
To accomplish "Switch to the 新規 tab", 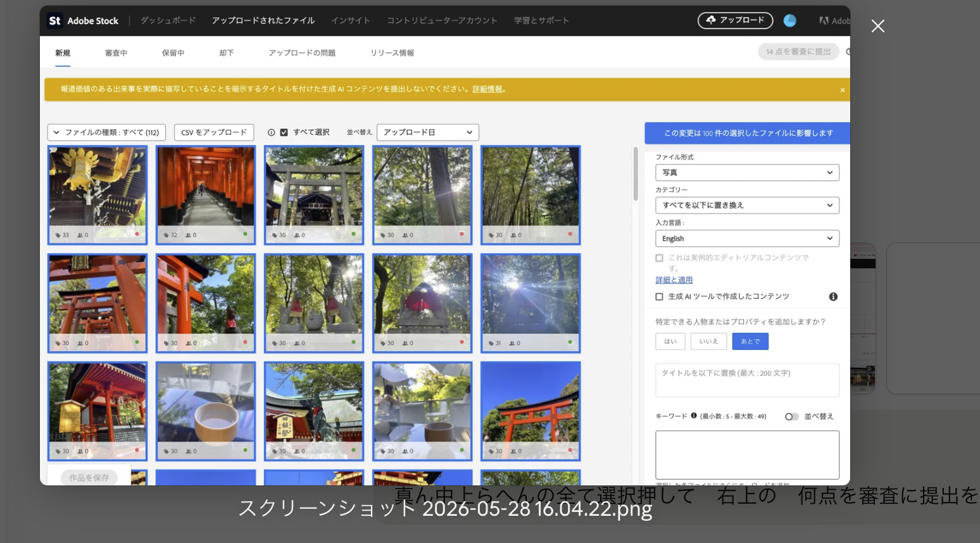I will coord(63,53).
